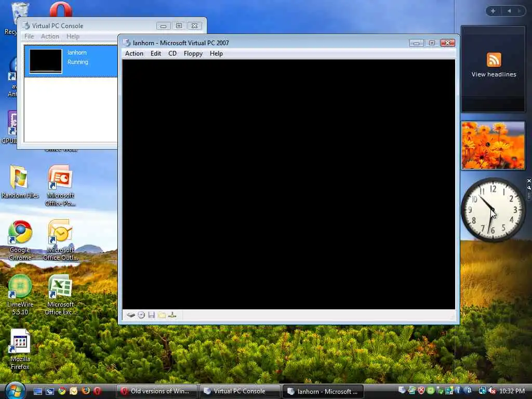Screen dimensions: 532x399
Task: Close the clock gadget with X button
Action: (528, 181)
